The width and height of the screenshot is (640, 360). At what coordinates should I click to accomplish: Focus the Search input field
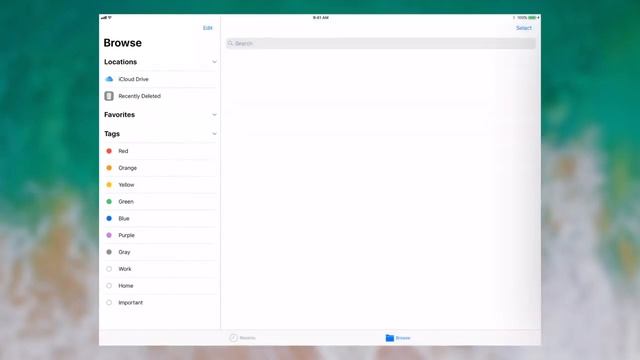pos(381,43)
